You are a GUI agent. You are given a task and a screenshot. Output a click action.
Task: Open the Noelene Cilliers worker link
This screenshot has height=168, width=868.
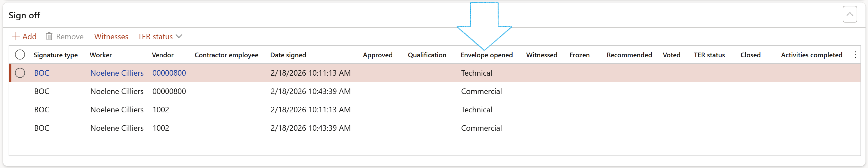click(117, 73)
